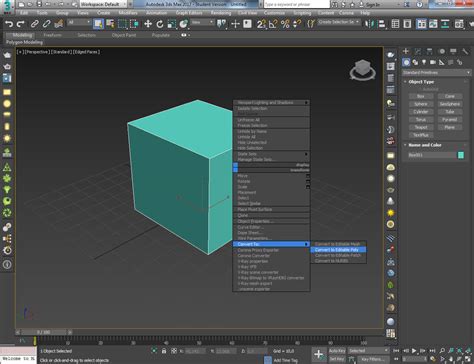Open the Key Filters button
This screenshot has height=364, width=474.
click(x=372, y=359)
